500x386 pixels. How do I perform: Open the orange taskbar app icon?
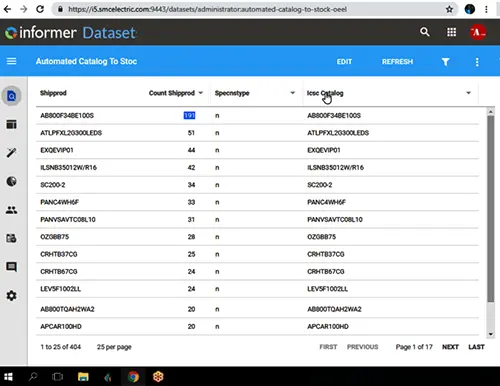(158, 377)
